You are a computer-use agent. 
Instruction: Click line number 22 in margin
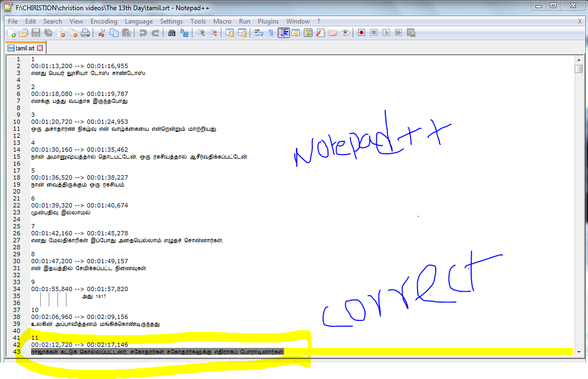click(x=17, y=205)
